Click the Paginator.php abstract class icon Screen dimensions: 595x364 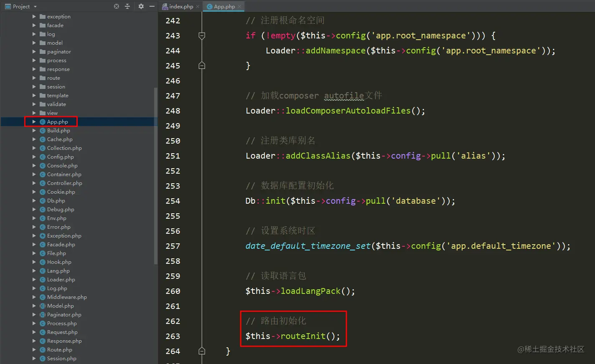[x=43, y=315]
